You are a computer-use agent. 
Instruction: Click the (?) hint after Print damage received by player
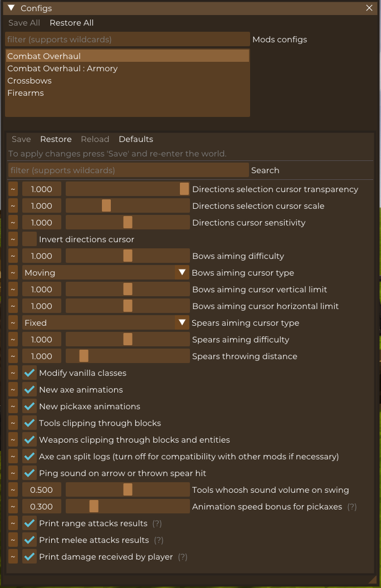tap(183, 557)
